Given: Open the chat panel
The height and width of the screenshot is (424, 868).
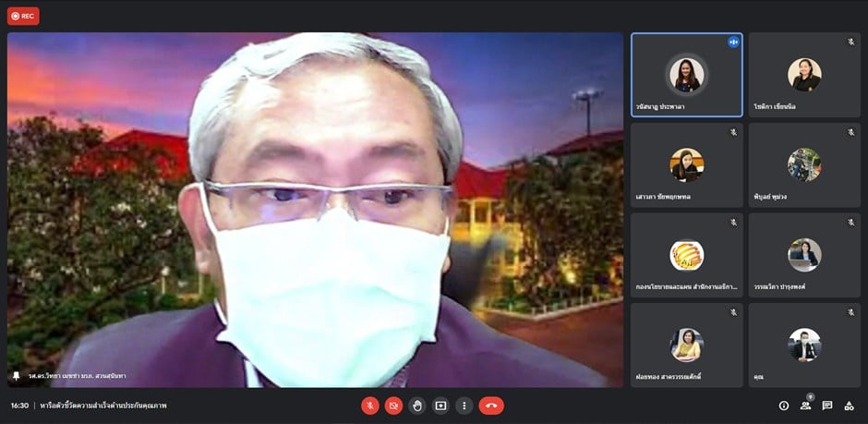Looking at the screenshot, I should coord(827,406).
